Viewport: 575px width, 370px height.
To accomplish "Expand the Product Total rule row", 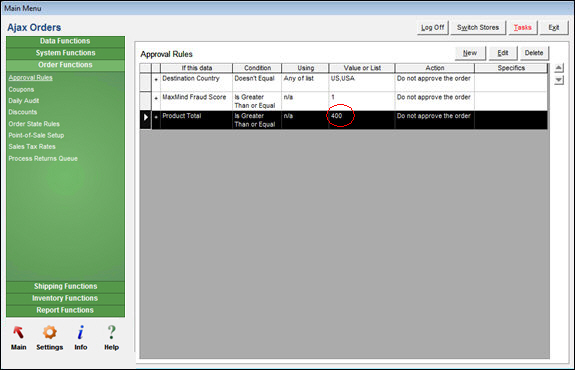I will (156, 117).
